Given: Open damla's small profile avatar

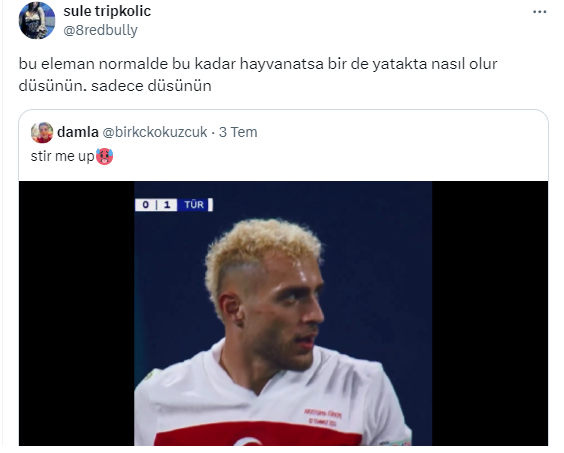Looking at the screenshot, I should 42,132.
